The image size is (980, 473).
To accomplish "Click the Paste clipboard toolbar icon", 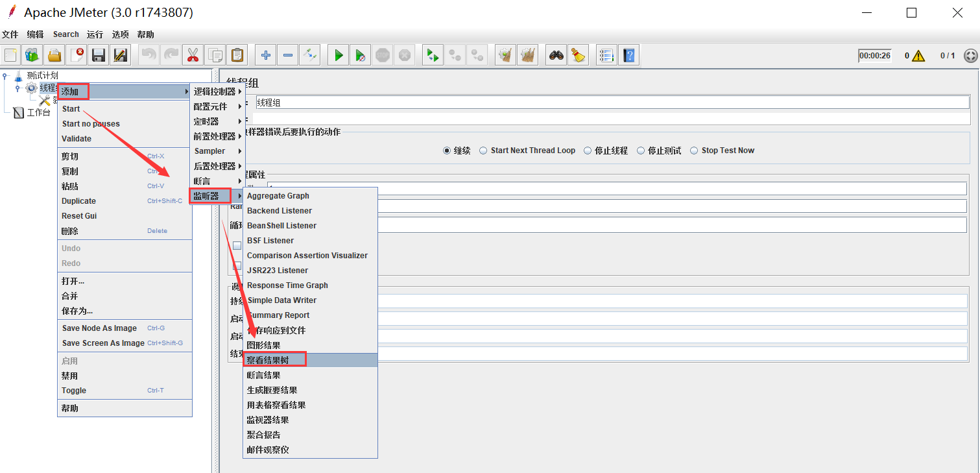I will (237, 56).
